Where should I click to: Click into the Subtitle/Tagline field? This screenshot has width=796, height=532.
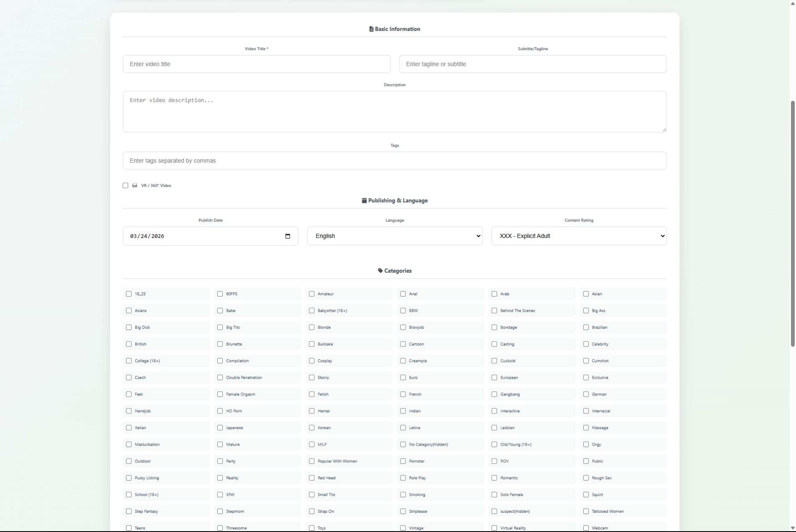pyautogui.click(x=532, y=64)
